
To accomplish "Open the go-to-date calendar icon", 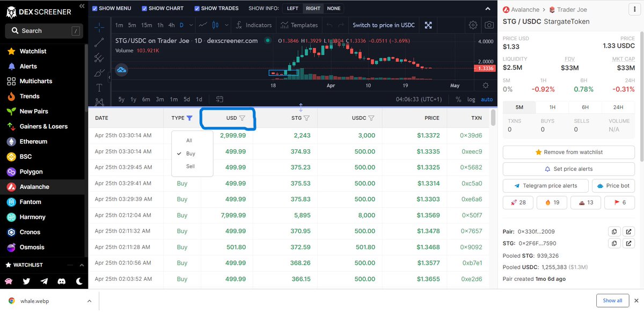I will [219, 99].
